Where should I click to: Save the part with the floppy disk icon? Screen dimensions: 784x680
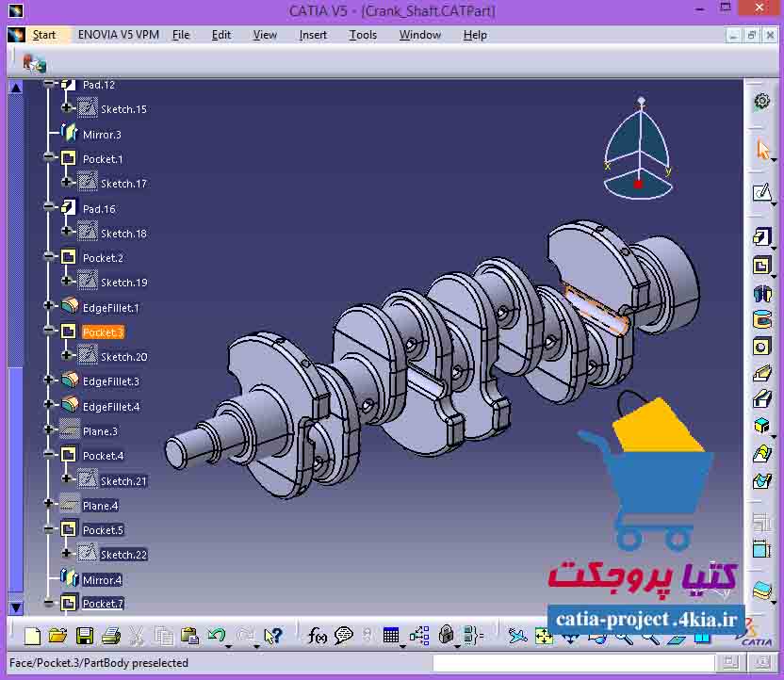85,636
